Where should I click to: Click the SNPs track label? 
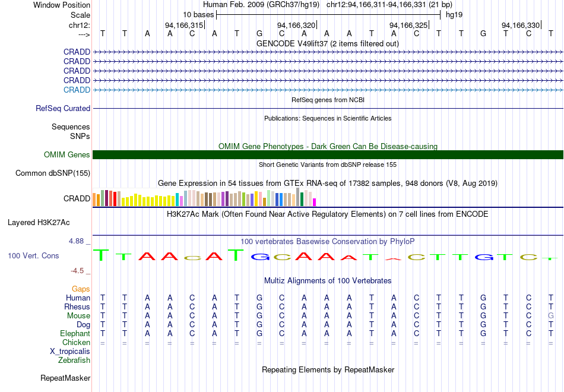(80, 136)
